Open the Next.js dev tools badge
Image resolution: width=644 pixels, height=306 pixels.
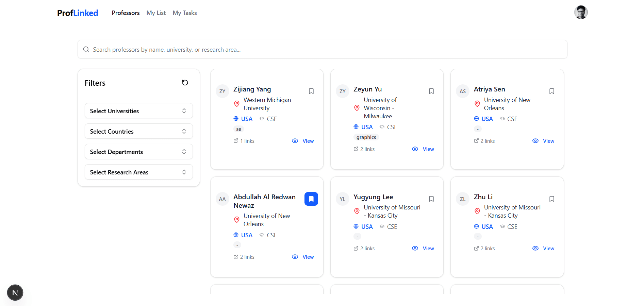point(15,292)
